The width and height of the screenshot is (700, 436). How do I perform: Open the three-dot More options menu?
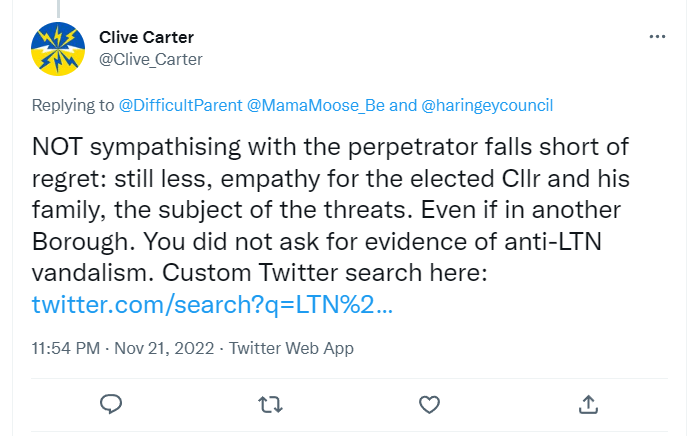click(x=657, y=37)
